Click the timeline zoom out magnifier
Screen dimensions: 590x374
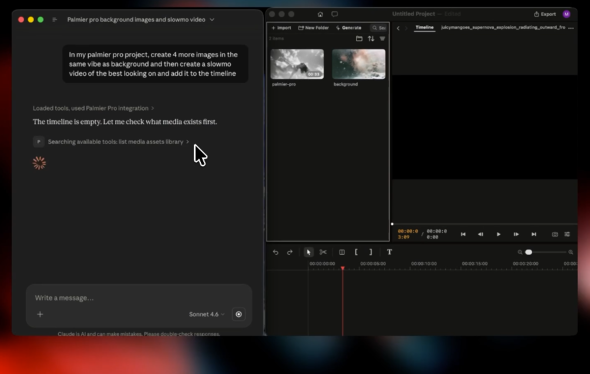(x=520, y=252)
